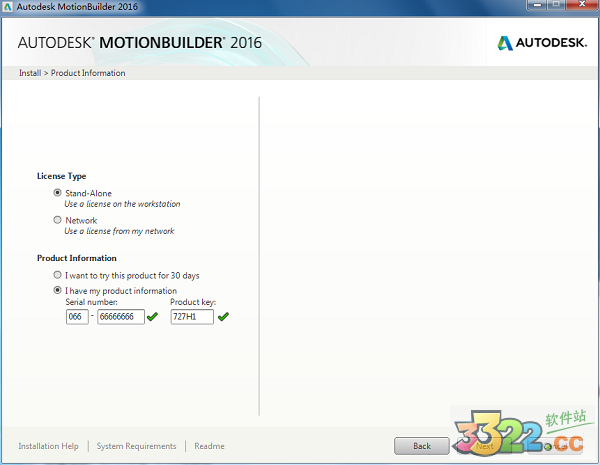
Task: Click the "Product key:" label
Action: pos(193,302)
